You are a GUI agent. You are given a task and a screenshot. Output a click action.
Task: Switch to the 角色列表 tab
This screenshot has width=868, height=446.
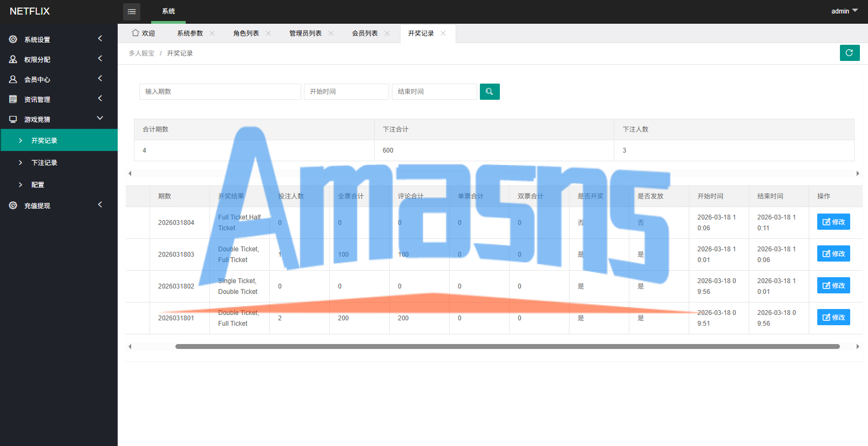(246, 33)
